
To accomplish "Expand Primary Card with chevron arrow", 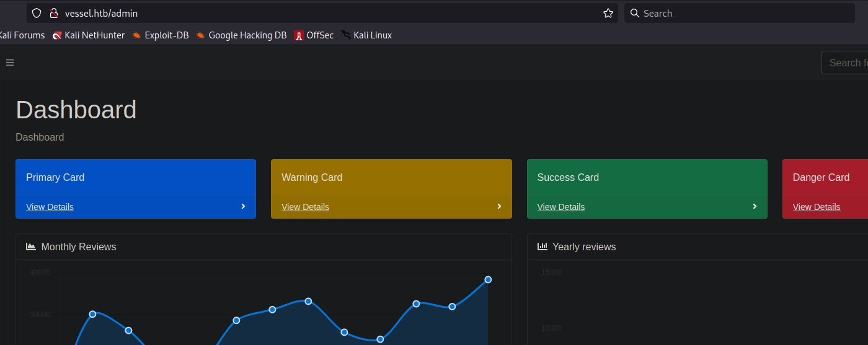I will [x=243, y=206].
